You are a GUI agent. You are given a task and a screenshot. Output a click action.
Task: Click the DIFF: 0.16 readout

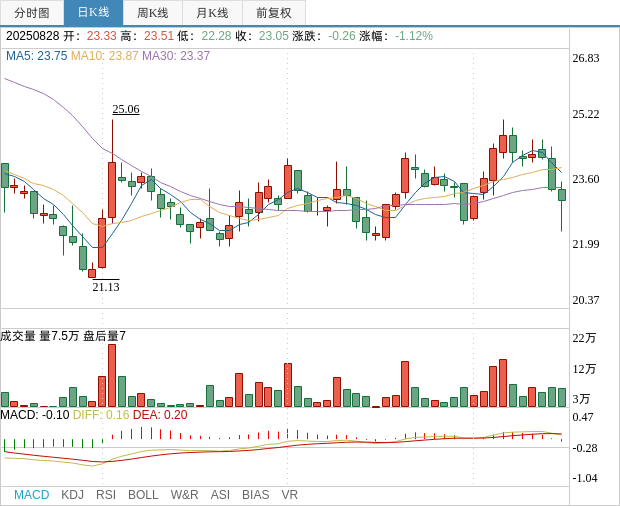tap(101, 415)
